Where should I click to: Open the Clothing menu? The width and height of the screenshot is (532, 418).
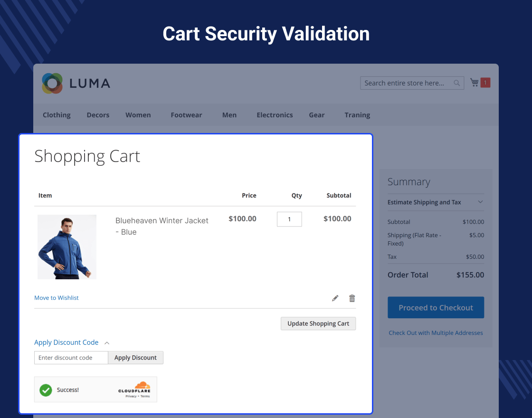point(57,115)
